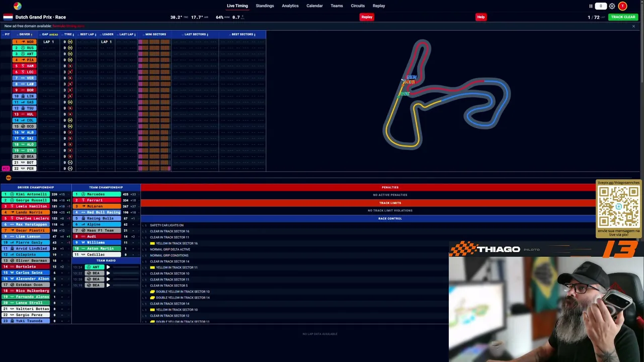The width and height of the screenshot is (644, 362).
Task: Go to the Standings tab
Action: [x=265, y=6]
